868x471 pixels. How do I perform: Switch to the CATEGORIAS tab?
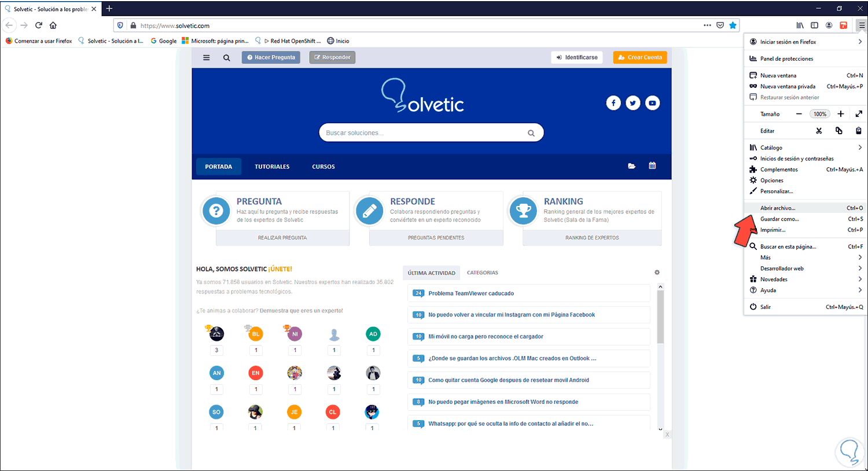[483, 273]
